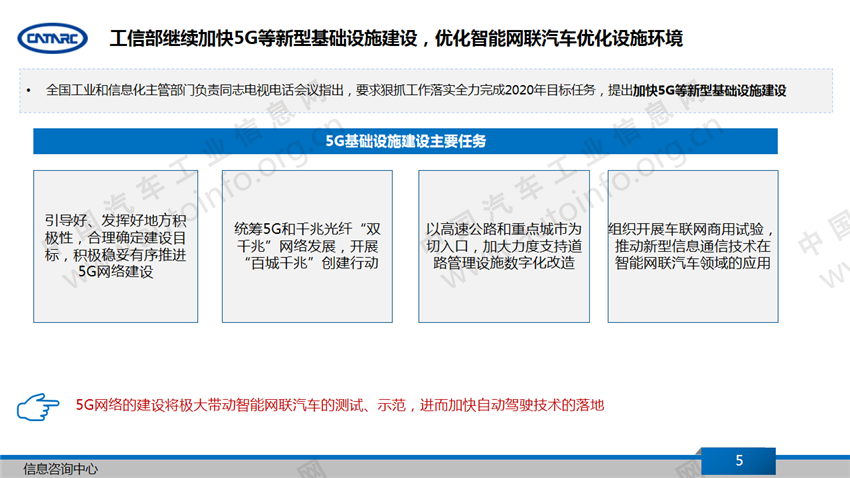The image size is (850, 478).
Task: Select the card about 引导好、发挥好地方积极性
Action: click(x=115, y=247)
